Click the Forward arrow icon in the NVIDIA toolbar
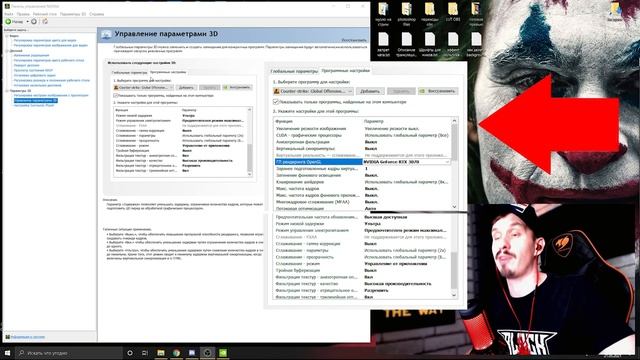This screenshot has width=640, height=360. (x=34, y=21)
